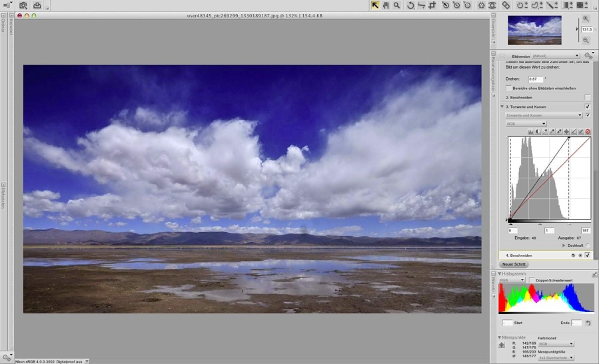
Task: Select the hand pan tool
Action: pos(386,5)
